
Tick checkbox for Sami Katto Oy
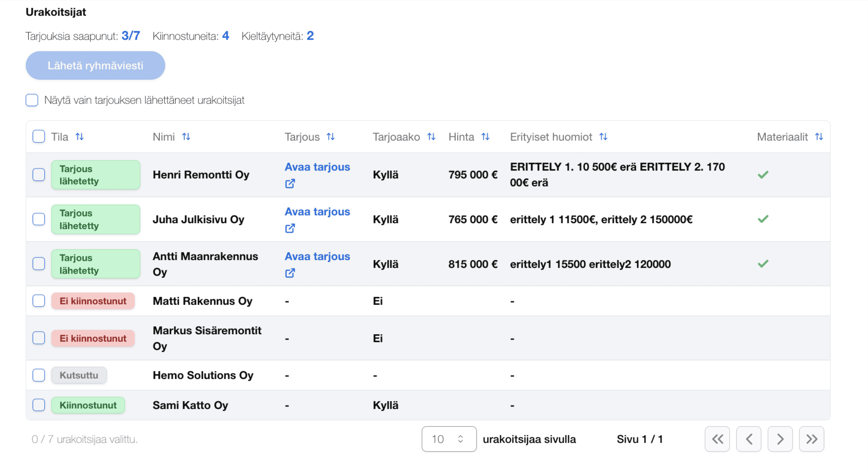[x=39, y=405]
